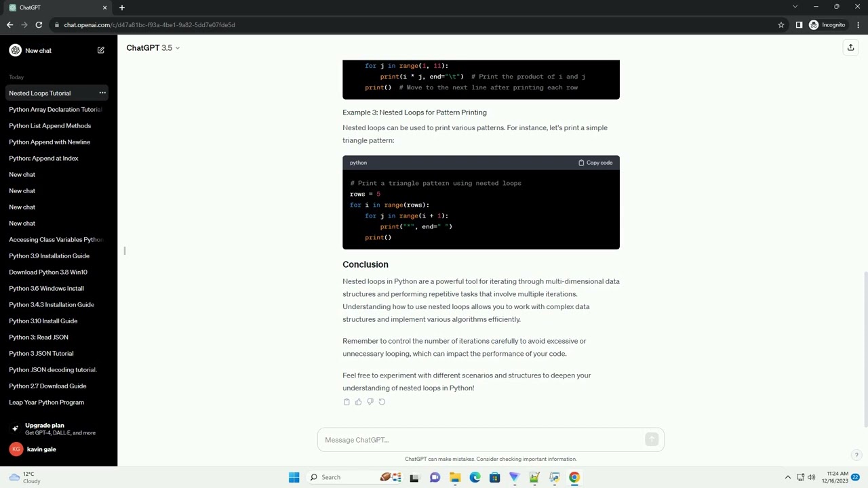Image resolution: width=868 pixels, height=488 pixels.
Task: Click the send message arrow button
Action: click(x=652, y=440)
